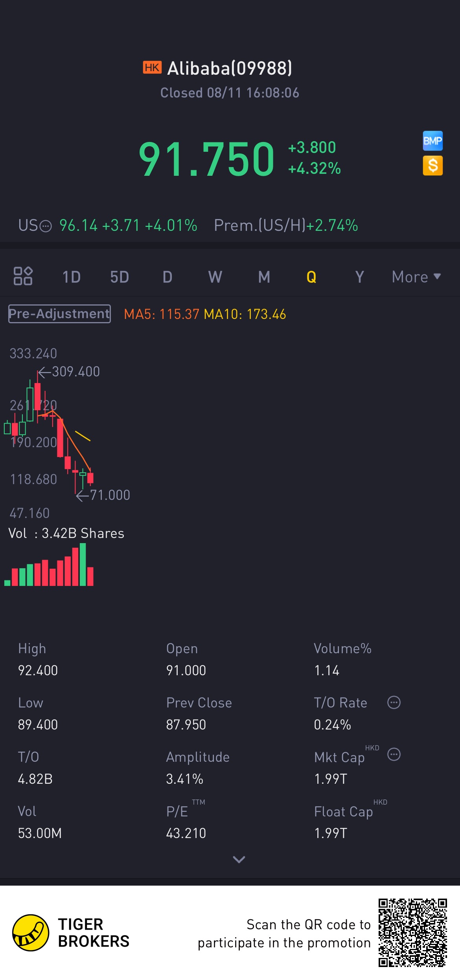Open the chart layout grid icon

point(23,276)
